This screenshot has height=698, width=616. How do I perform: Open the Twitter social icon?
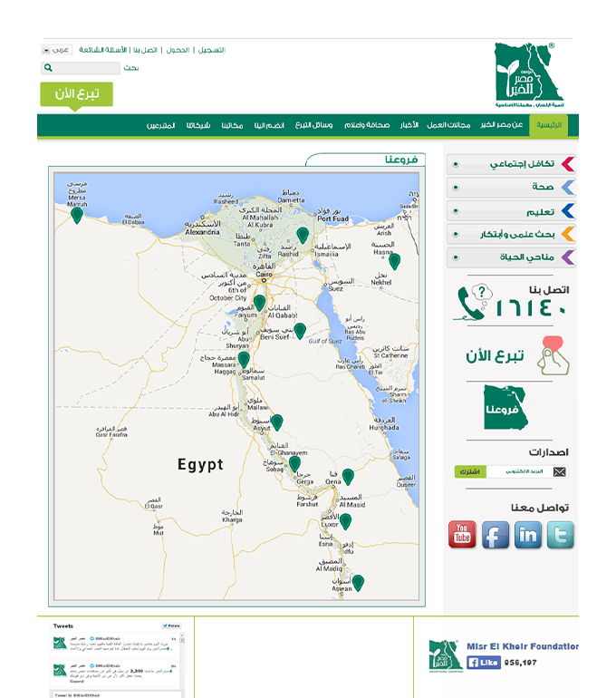point(561,534)
